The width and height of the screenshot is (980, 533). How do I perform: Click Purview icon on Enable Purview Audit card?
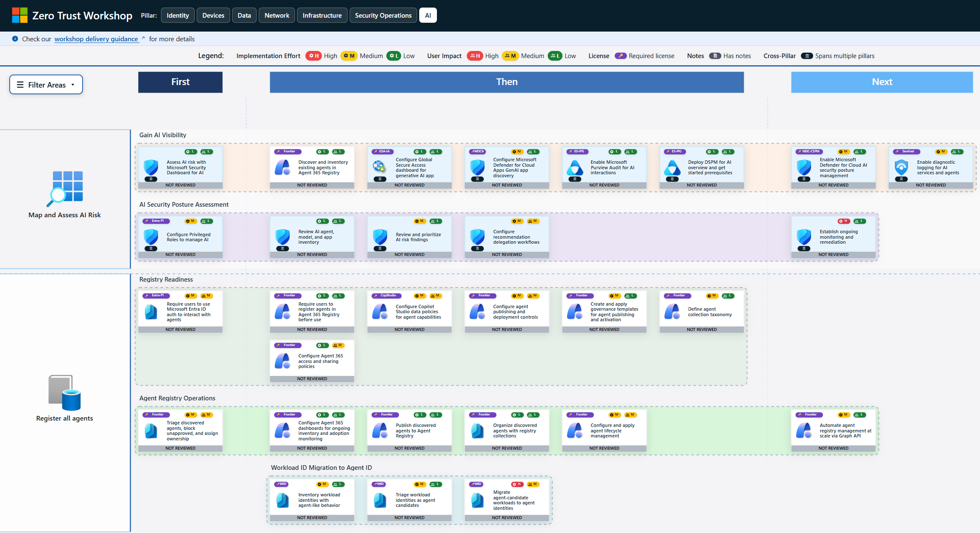click(575, 168)
